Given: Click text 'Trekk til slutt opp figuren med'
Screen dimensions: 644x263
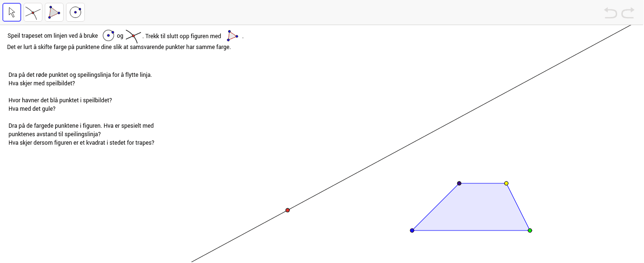Looking at the screenshot, I should pyautogui.click(x=183, y=36).
